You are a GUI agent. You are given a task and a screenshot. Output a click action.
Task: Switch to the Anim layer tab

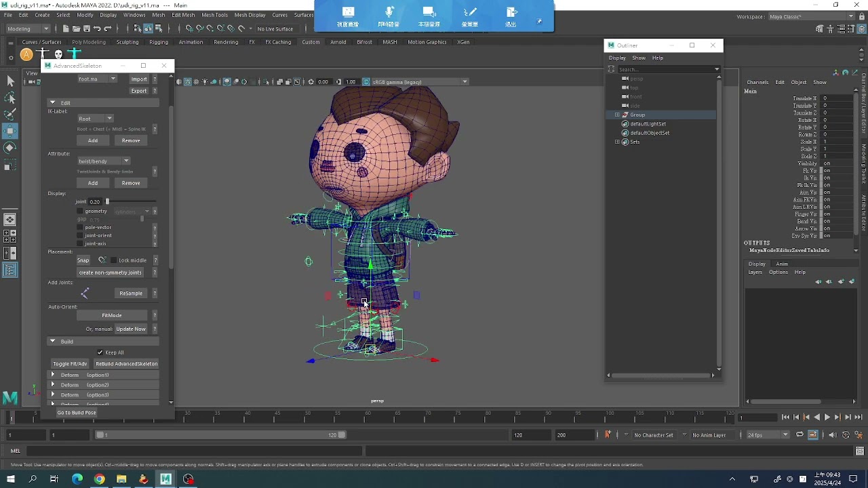point(782,264)
